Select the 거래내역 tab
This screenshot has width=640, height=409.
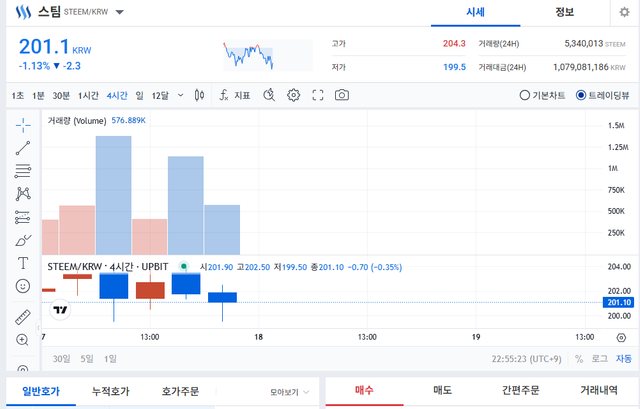click(599, 390)
